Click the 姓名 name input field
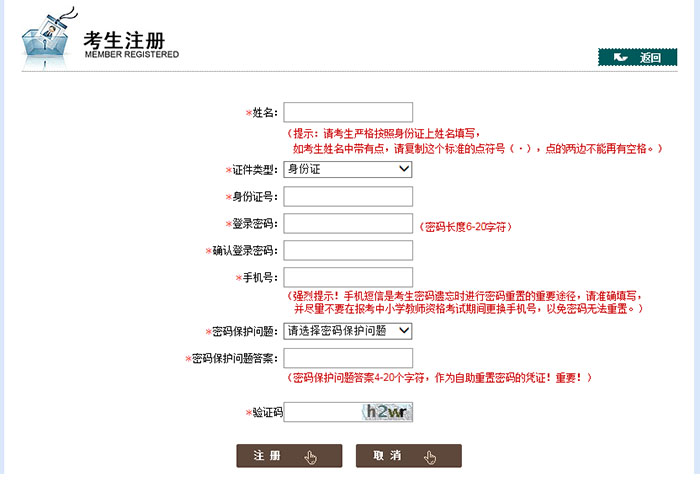 click(x=348, y=112)
